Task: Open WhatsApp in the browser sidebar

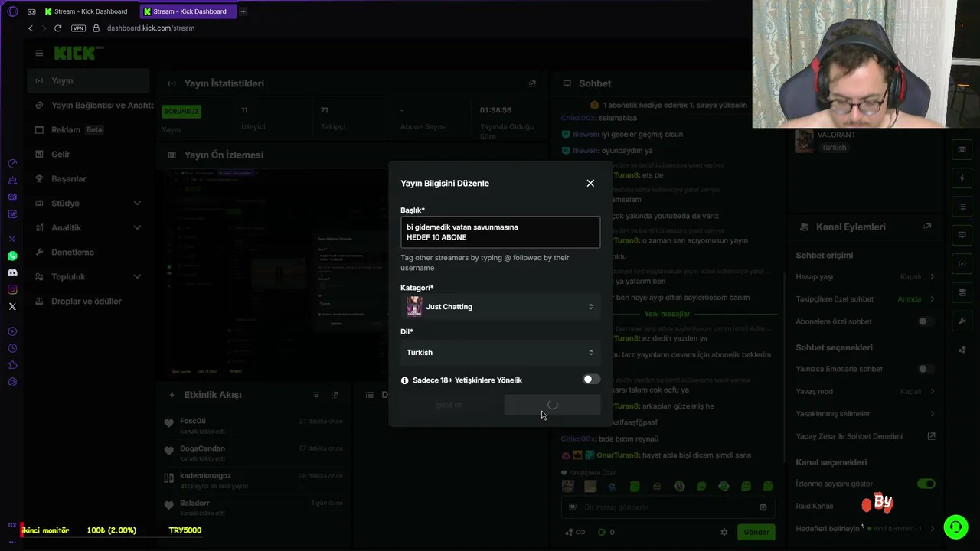Action: [12, 256]
